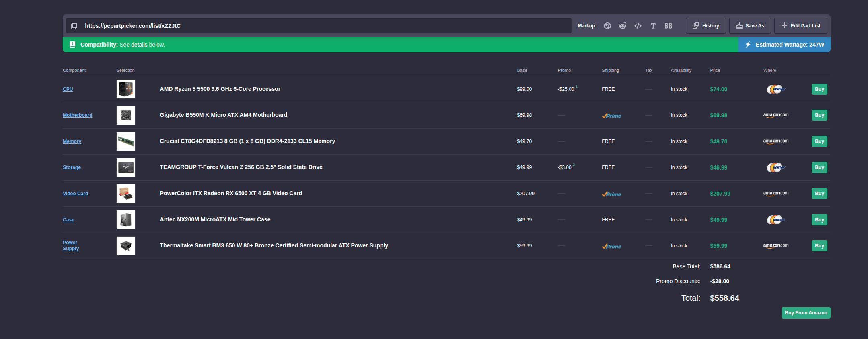
Task: Click the Base Total amount $586.64
Action: pyautogui.click(x=720, y=266)
